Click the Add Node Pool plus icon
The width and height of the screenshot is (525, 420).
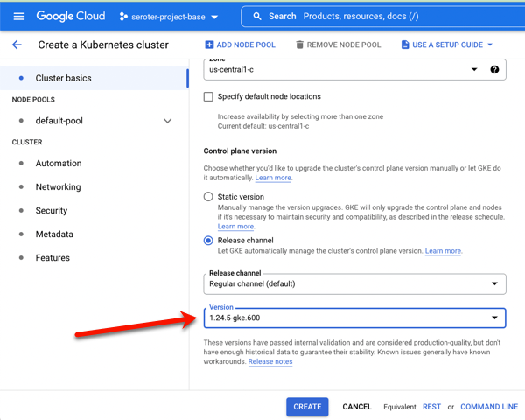[209, 45]
